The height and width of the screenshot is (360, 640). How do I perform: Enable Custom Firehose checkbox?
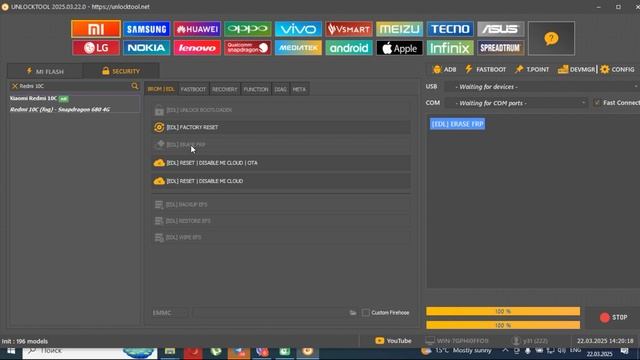click(x=366, y=313)
